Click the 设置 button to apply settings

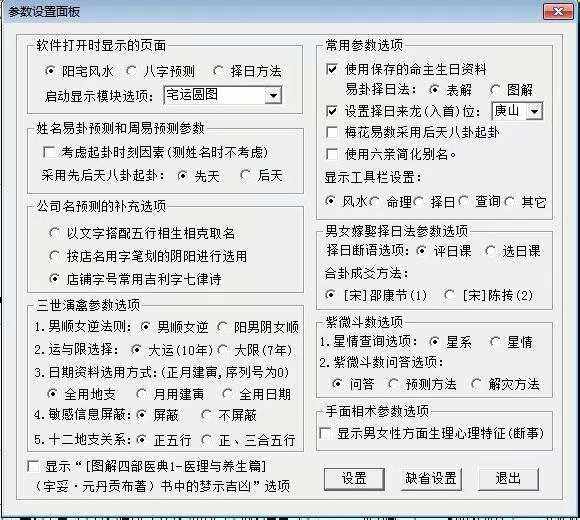[354, 479]
